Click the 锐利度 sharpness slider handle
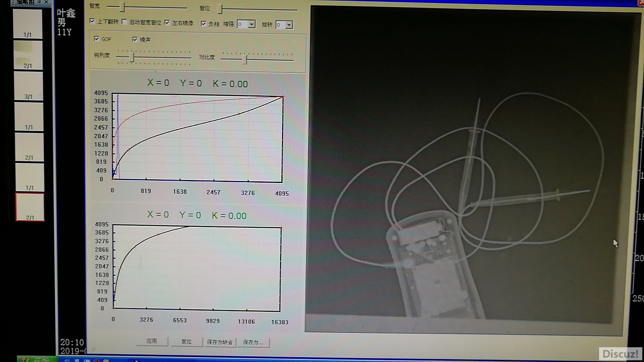 [132, 57]
